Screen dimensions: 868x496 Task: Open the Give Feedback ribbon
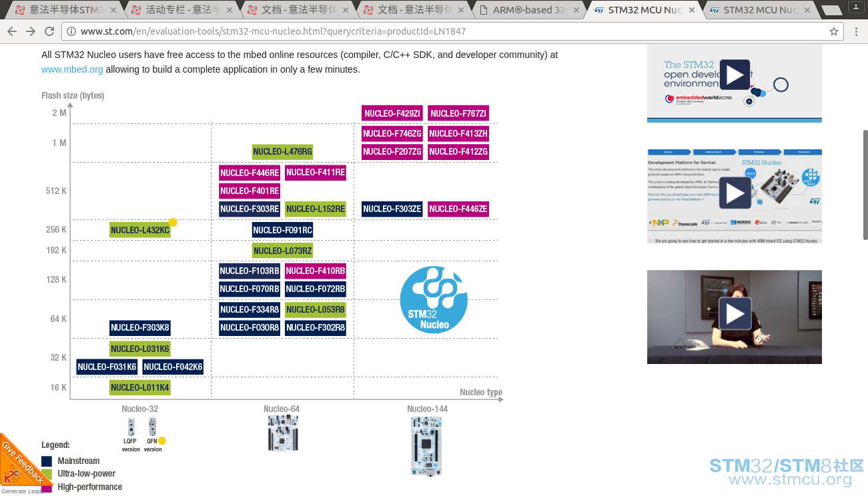pyautogui.click(x=22, y=463)
